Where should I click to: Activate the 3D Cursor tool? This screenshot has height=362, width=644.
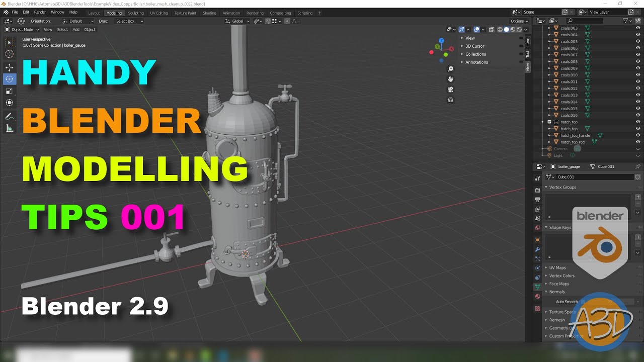tap(9, 54)
